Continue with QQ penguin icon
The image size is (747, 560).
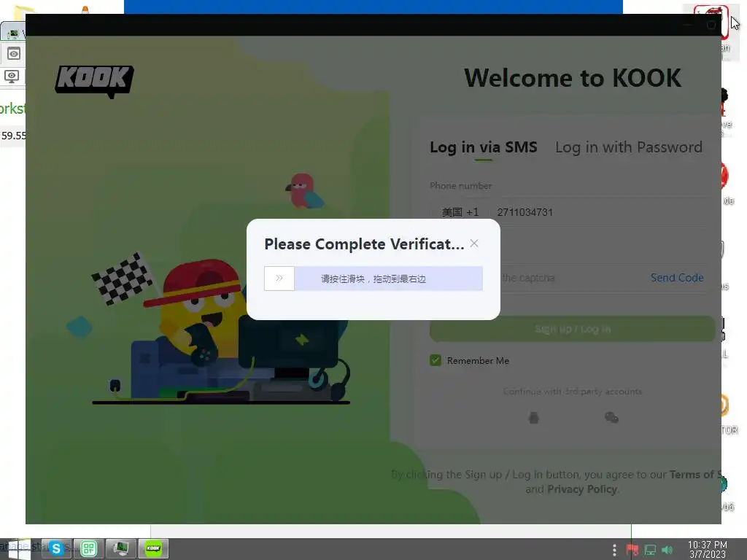point(533,418)
